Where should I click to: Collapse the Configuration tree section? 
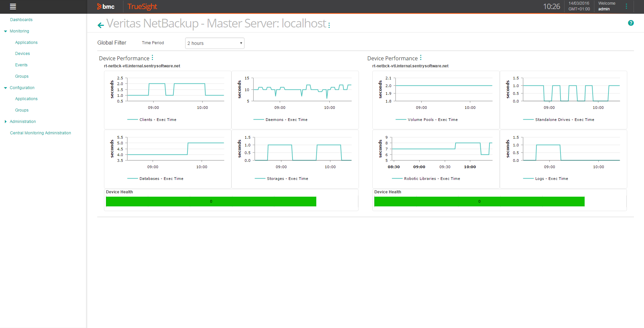(5, 88)
